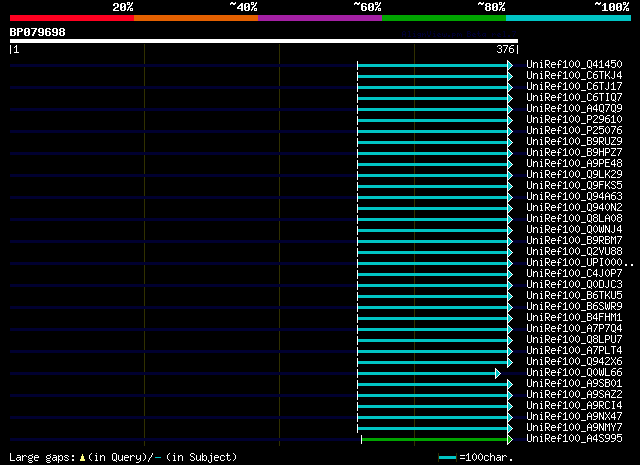Click the UniRef100_A7PLT4 row label
This screenshot has height=465, width=640.
click(574, 351)
